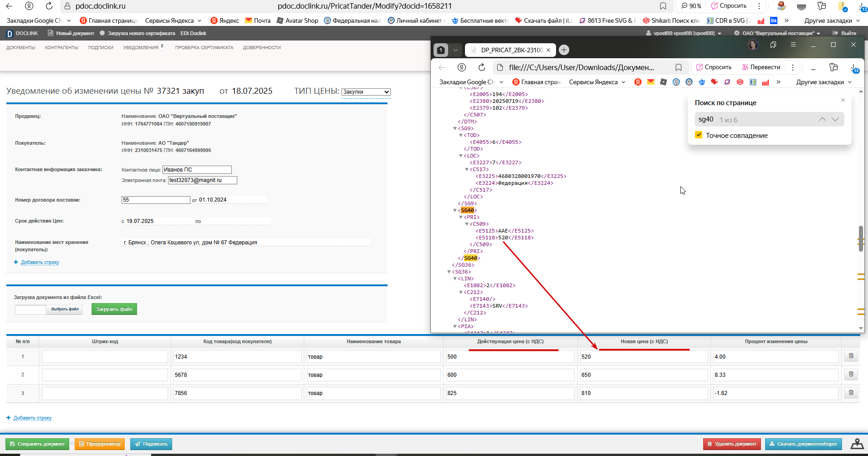Image resolution: width=868 pixels, height=456 pixels.
Task: Toggle Точное совпадение checkbox
Action: click(699, 135)
